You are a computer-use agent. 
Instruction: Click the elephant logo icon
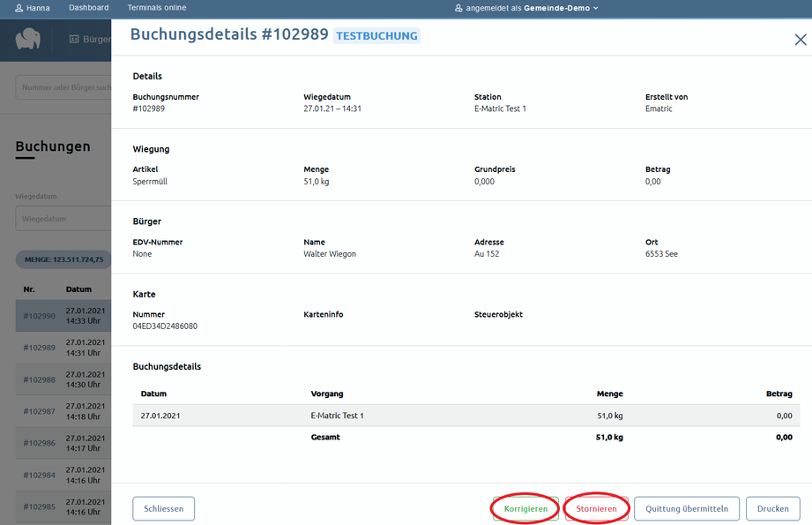click(28, 39)
